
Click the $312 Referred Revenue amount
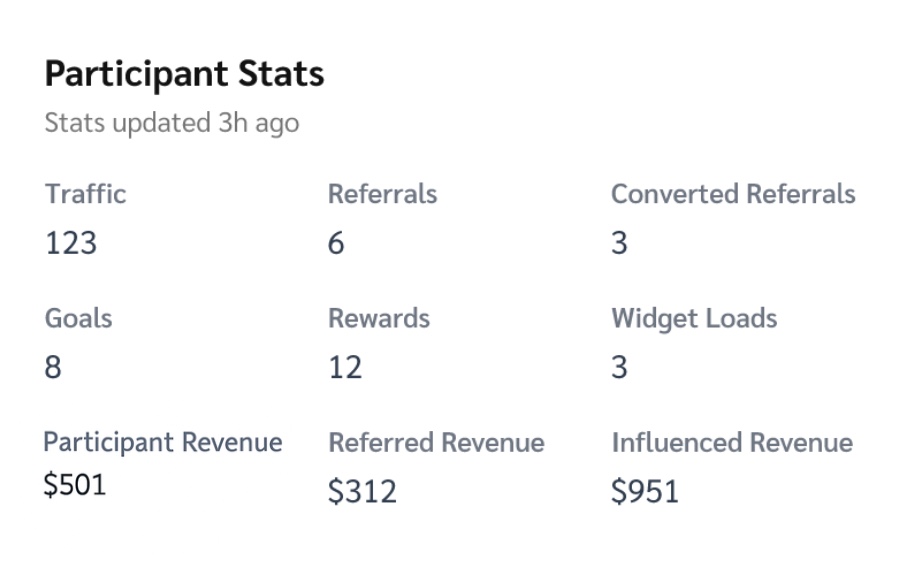362,491
